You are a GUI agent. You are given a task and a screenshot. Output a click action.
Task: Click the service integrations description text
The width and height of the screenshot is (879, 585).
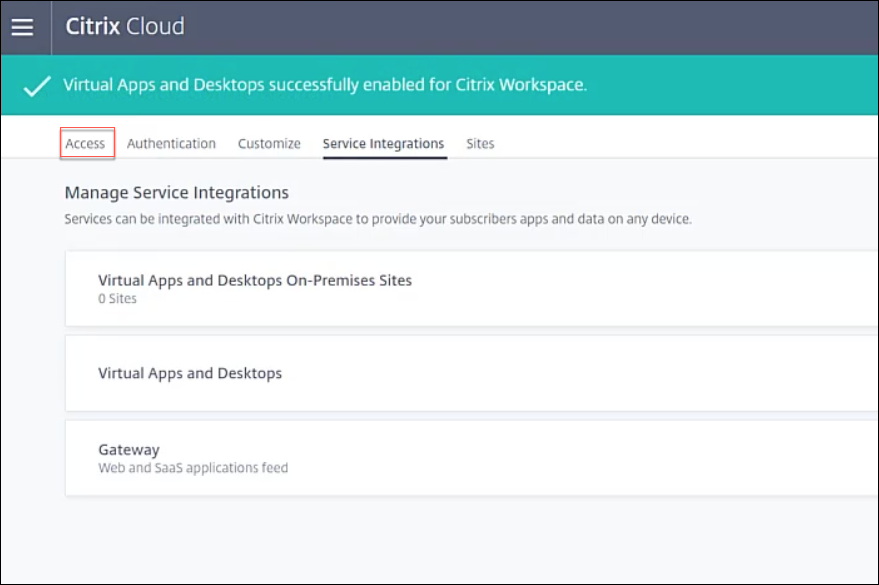(377, 218)
